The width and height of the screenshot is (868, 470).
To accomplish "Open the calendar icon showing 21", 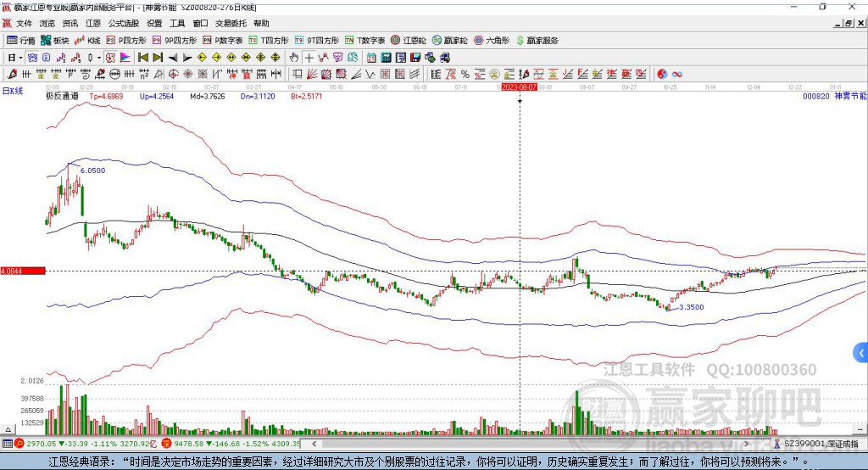I will (x=371, y=58).
